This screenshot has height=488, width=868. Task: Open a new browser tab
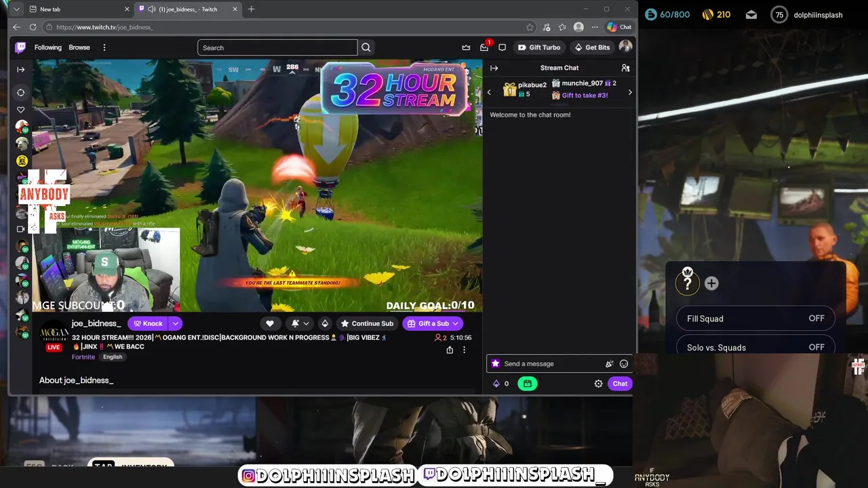251,9
